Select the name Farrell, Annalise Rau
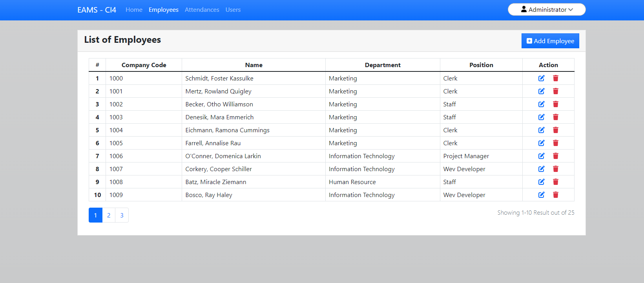This screenshot has height=283, width=644. coord(213,143)
